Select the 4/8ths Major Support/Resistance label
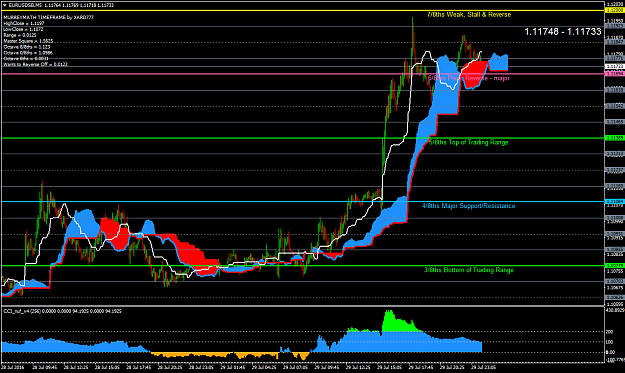This screenshot has width=625, height=373. 469,206
